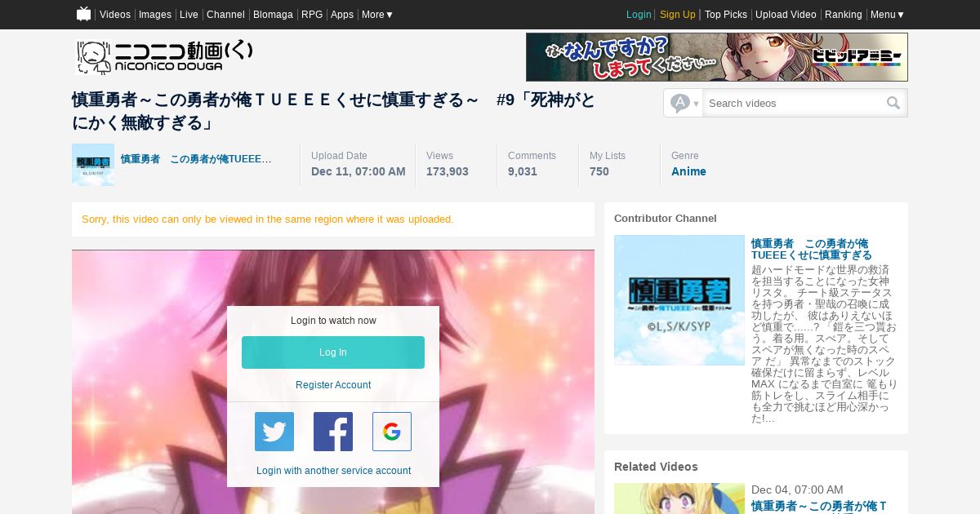Click the Related Videos heading

(656, 467)
